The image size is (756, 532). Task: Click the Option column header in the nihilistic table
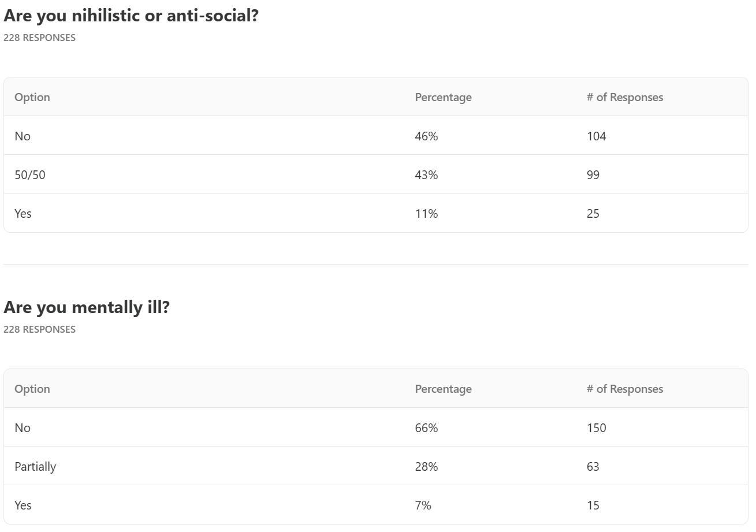[x=32, y=97]
